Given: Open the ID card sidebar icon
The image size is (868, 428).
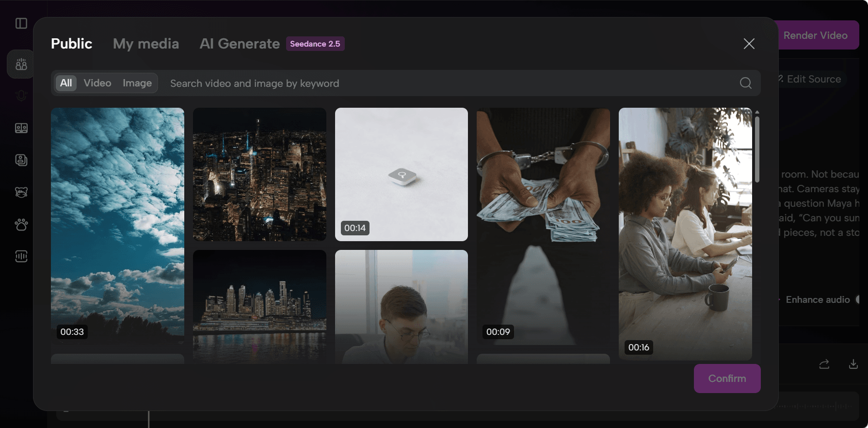Looking at the screenshot, I should tap(21, 128).
